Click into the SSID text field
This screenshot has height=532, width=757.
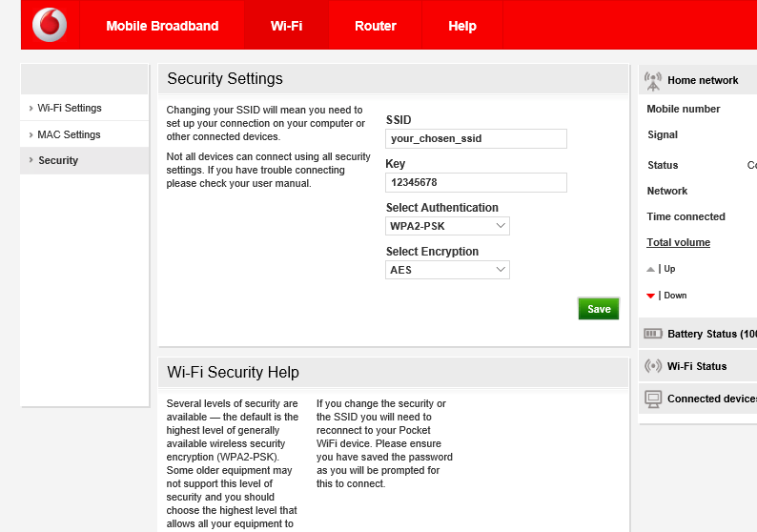pos(476,139)
